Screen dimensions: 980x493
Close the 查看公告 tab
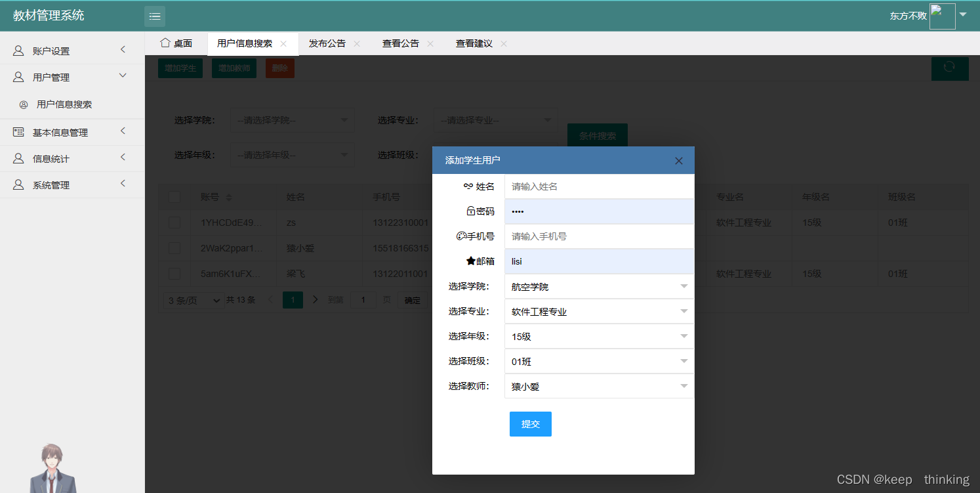coord(430,44)
